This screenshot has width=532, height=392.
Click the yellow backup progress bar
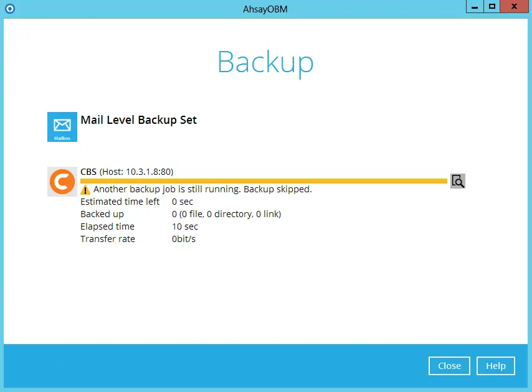click(x=262, y=181)
